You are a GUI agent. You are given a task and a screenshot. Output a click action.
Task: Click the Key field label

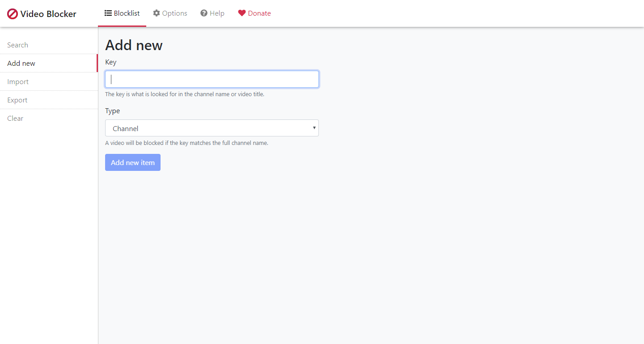(111, 62)
